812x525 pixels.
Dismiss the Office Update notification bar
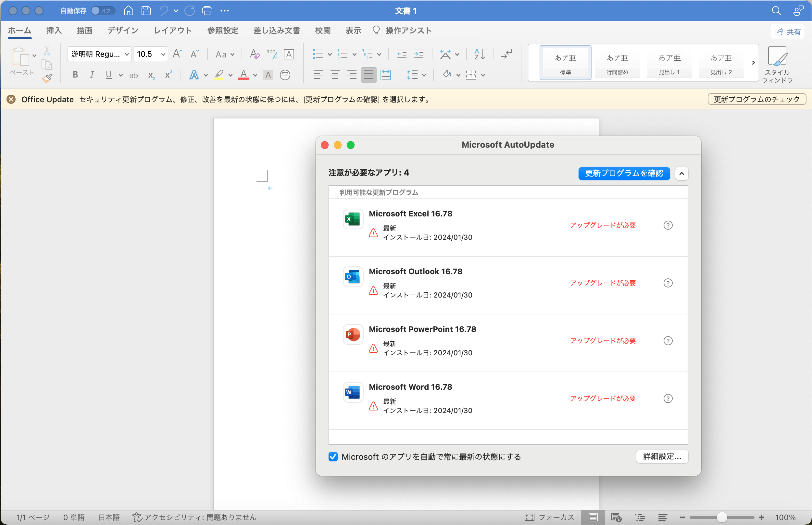11,99
